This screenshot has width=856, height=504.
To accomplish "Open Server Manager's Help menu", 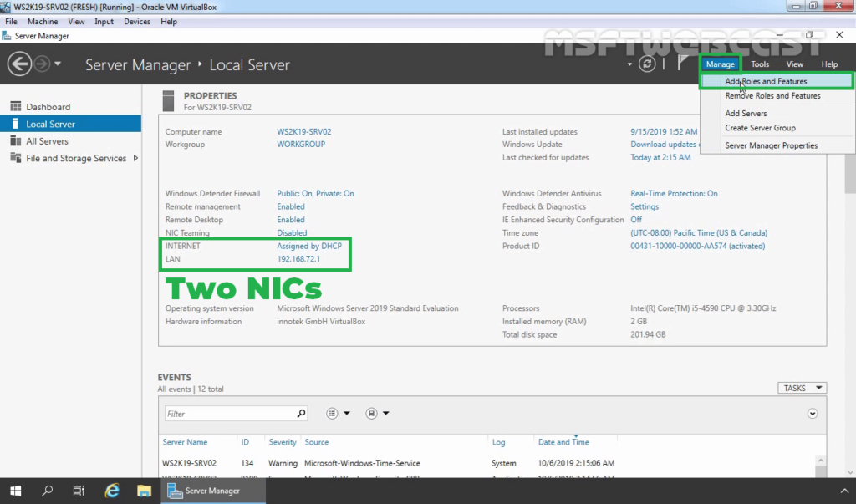I will coord(829,64).
